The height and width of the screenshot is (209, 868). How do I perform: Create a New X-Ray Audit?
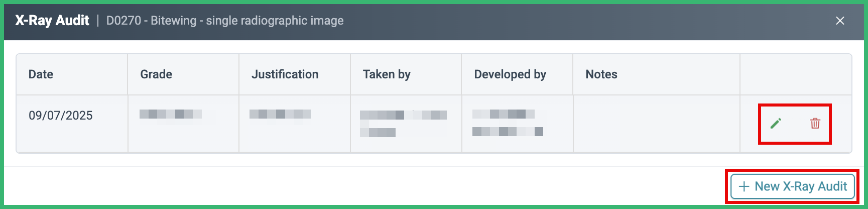(793, 186)
